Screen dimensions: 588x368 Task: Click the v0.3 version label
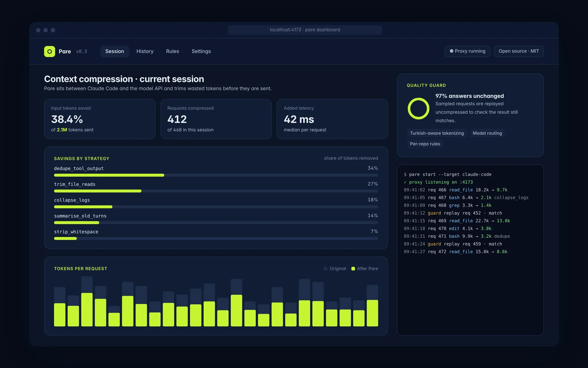coord(82,52)
